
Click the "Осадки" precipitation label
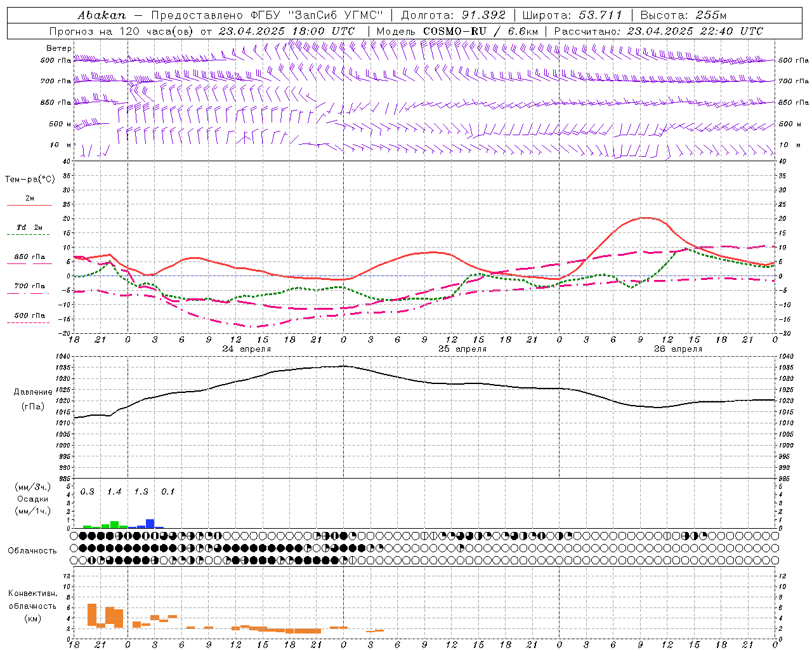click(x=32, y=499)
